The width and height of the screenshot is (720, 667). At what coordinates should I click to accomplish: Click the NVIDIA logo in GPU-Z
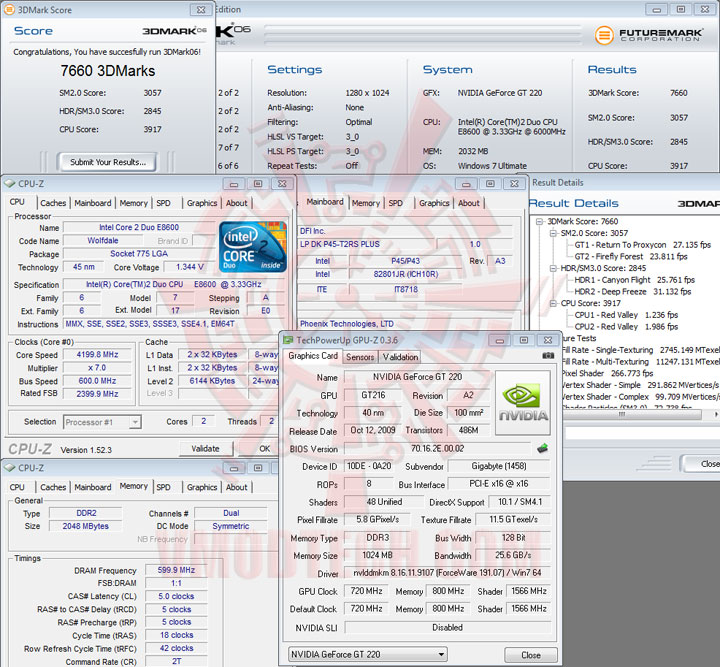tap(523, 403)
